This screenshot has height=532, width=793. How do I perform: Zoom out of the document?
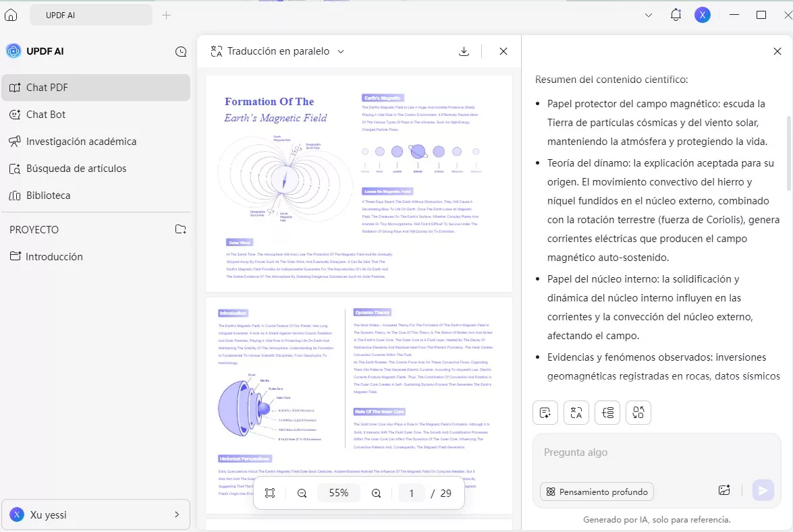[x=302, y=493]
